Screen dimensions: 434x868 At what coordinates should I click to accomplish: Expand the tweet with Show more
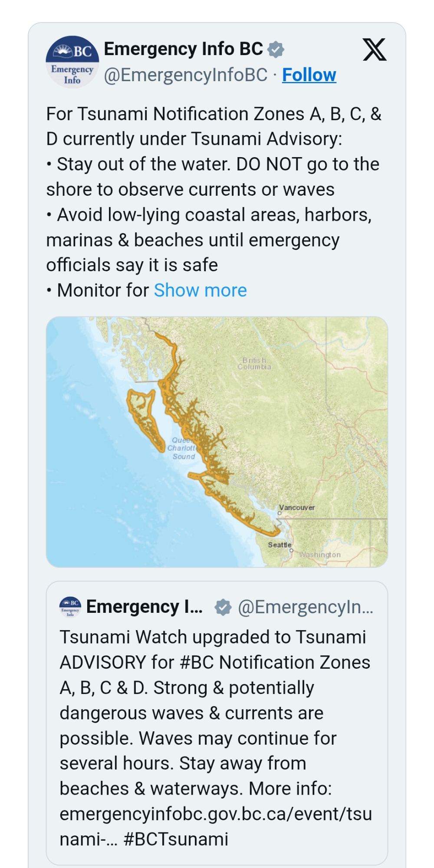click(200, 290)
